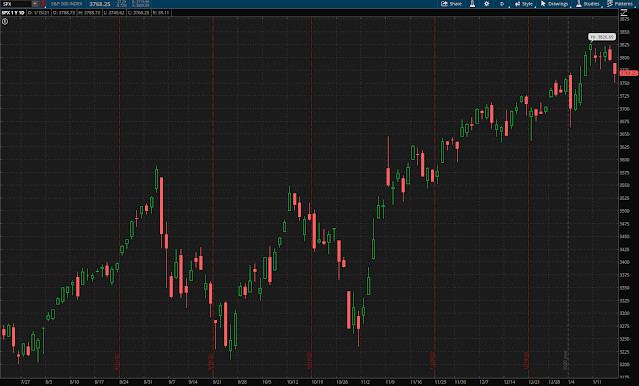This screenshot has width=639, height=386.
Task: Click the 3300 price level on axis
Action: 624,313
